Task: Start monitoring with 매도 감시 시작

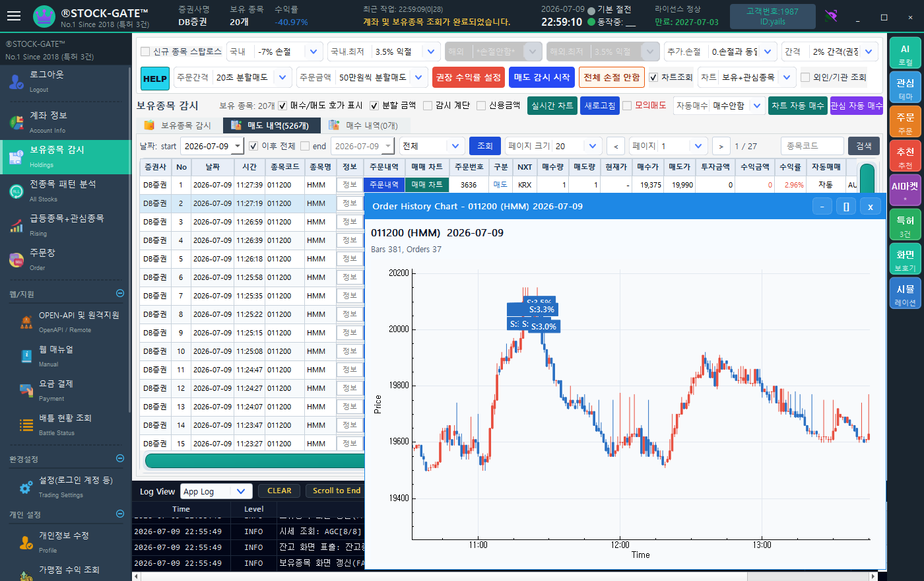Action: [542, 77]
